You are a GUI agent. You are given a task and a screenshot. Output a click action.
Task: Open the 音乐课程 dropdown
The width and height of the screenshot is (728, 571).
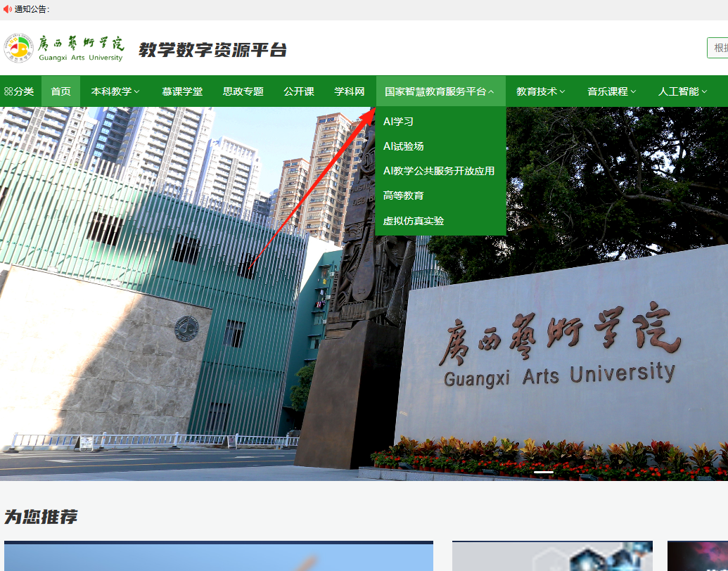coord(611,91)
